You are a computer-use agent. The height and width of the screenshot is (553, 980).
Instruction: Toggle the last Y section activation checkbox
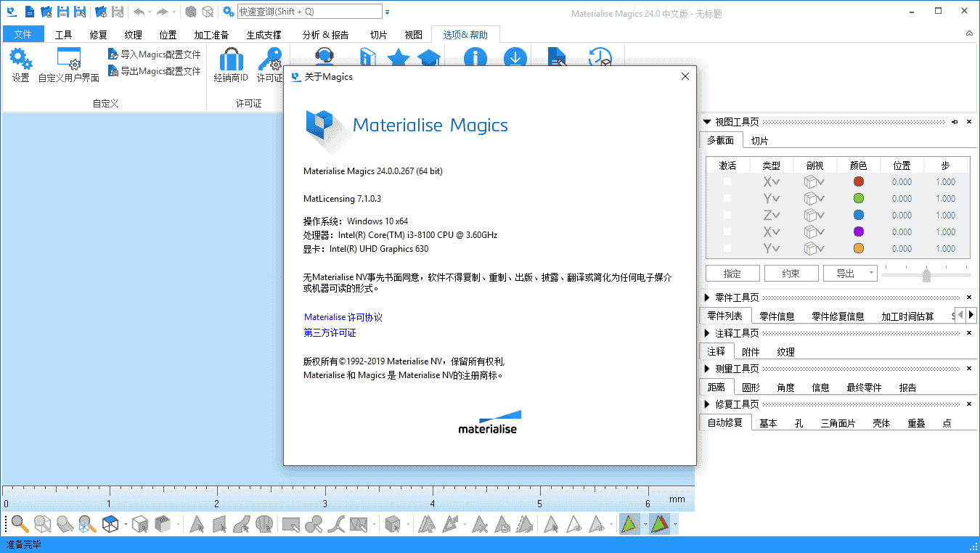(727, 249)
